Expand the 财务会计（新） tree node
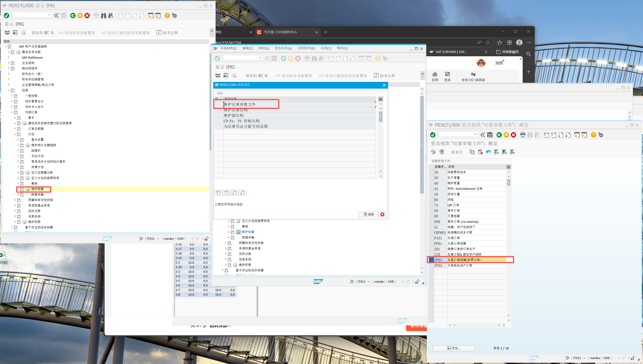The height and width of the screenshot is (364, 643). [9, 74]
